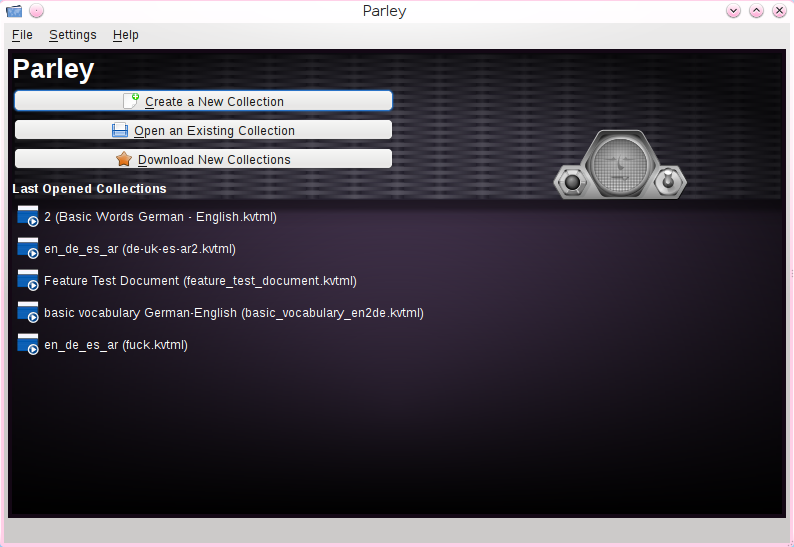794x547 pixels.
Task: Open basic vocabulary German-English collection
Action: coord(234,312)
